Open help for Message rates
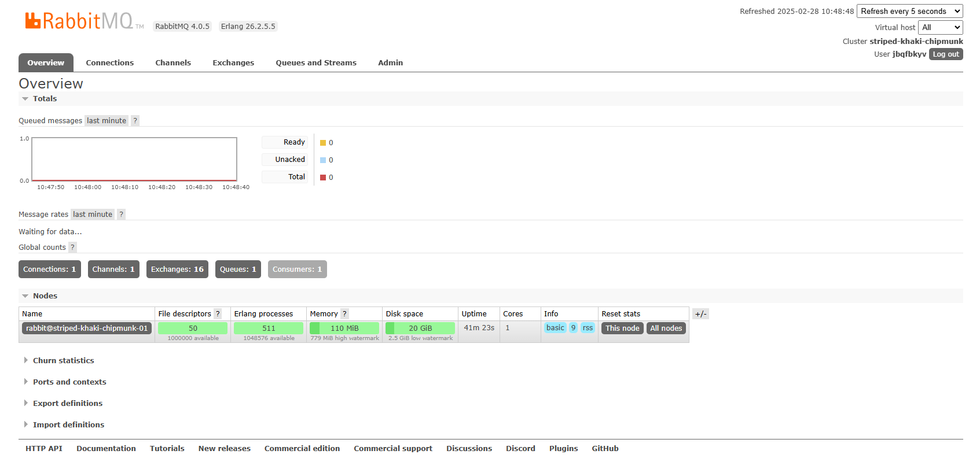 121,214
